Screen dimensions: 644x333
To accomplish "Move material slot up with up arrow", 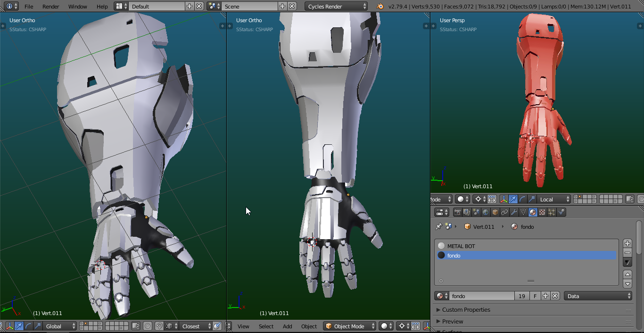I will (627, 274).
